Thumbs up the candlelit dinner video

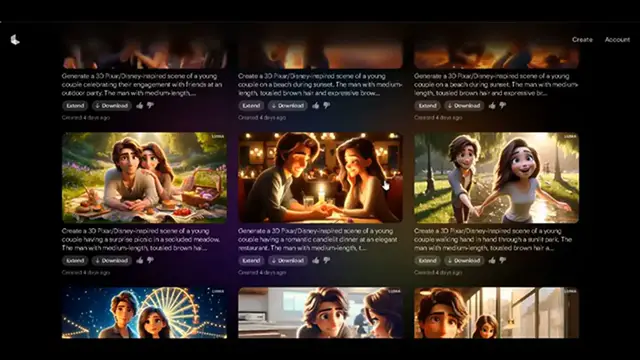tap(316, 260)
